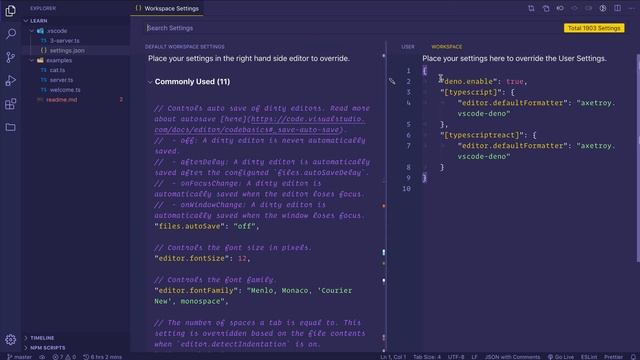640x360 pixels.
Task: Open the Source Control view
Action: point(11,57)
